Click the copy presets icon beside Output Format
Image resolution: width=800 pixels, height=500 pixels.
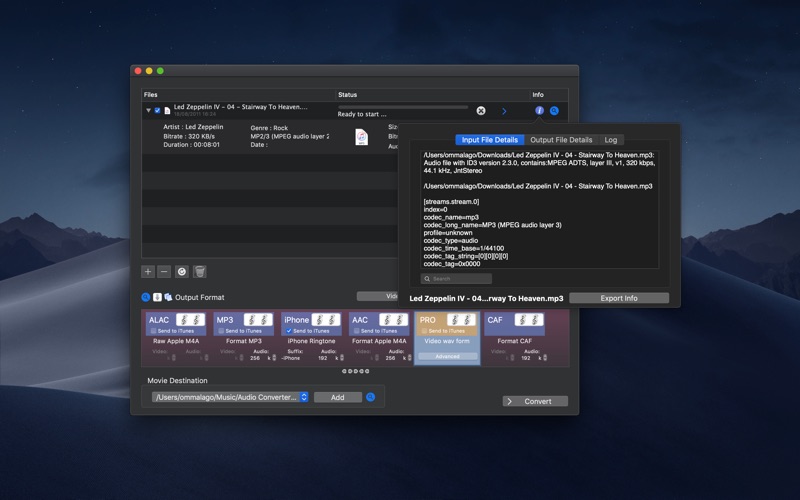click(x=168, y=297)
